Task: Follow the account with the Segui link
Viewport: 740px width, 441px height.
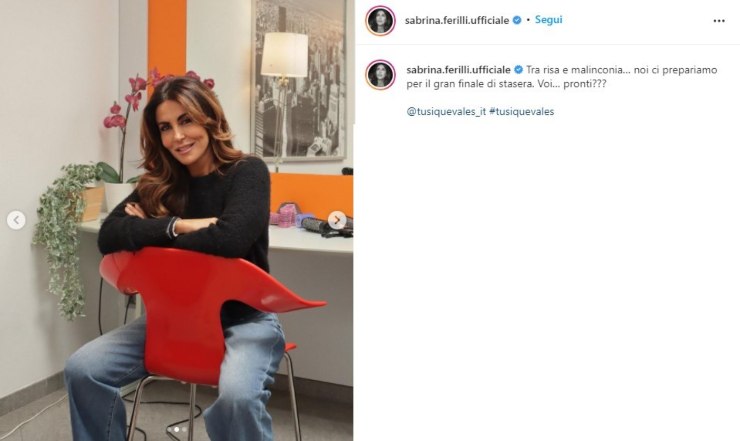Action: 548,20
